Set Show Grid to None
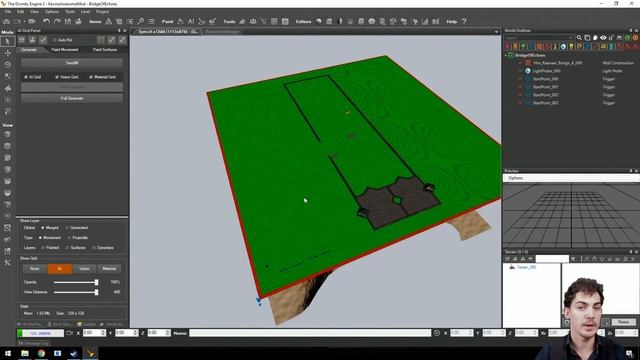The height and width of the screenshot is (360, 640). click(x=35, y=269)
